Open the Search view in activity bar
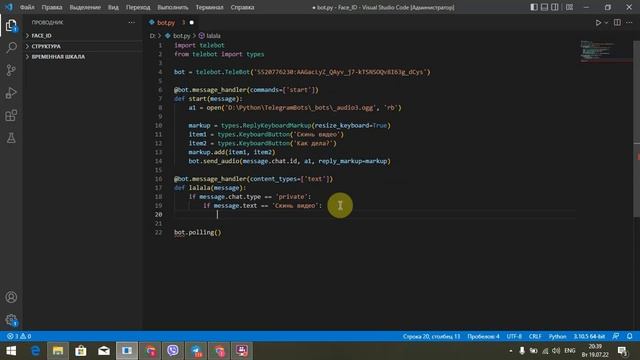The image size is (640, 360). point(11,47)
